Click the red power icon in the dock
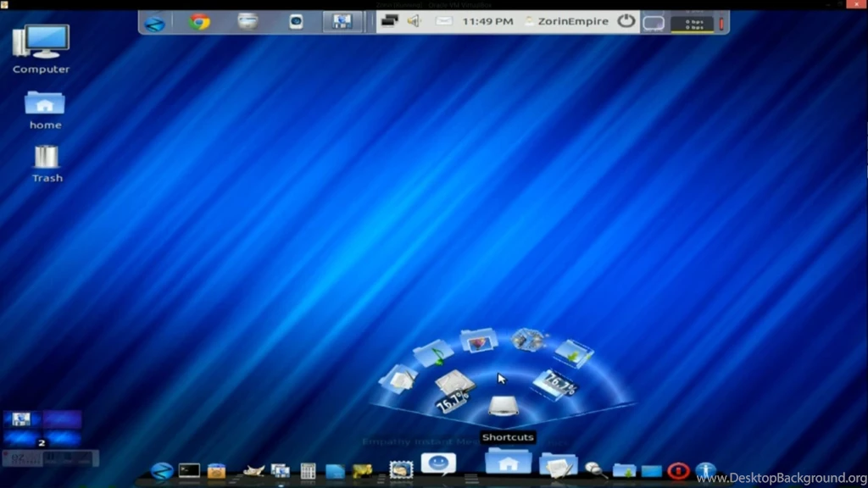The width and height of the screenshot is (868, 488). click(x=678, y=470)
